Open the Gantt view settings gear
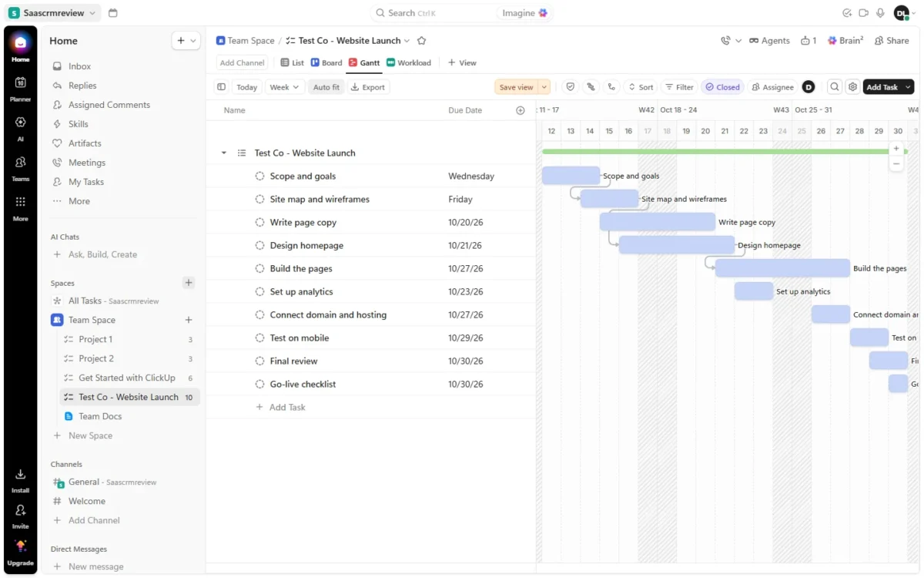Image resolution: width=924 pixels, height=578 pixels. click(x=852, y=87)
